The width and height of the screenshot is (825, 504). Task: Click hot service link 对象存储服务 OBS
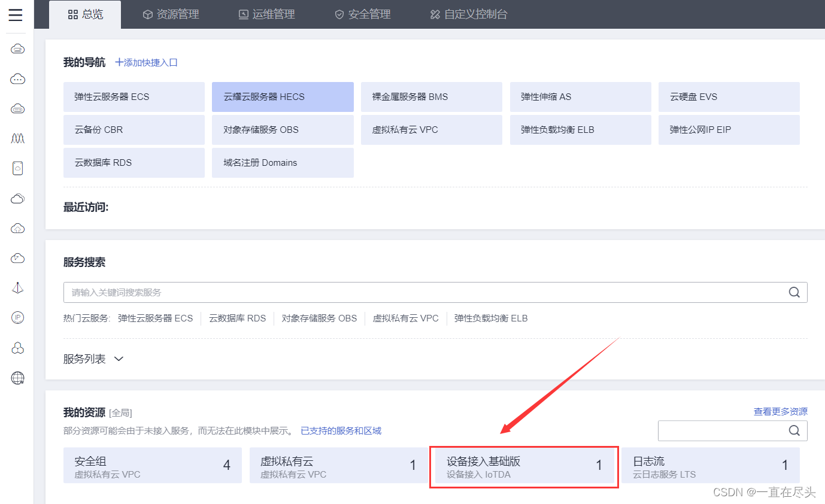(x=319, y=318)
